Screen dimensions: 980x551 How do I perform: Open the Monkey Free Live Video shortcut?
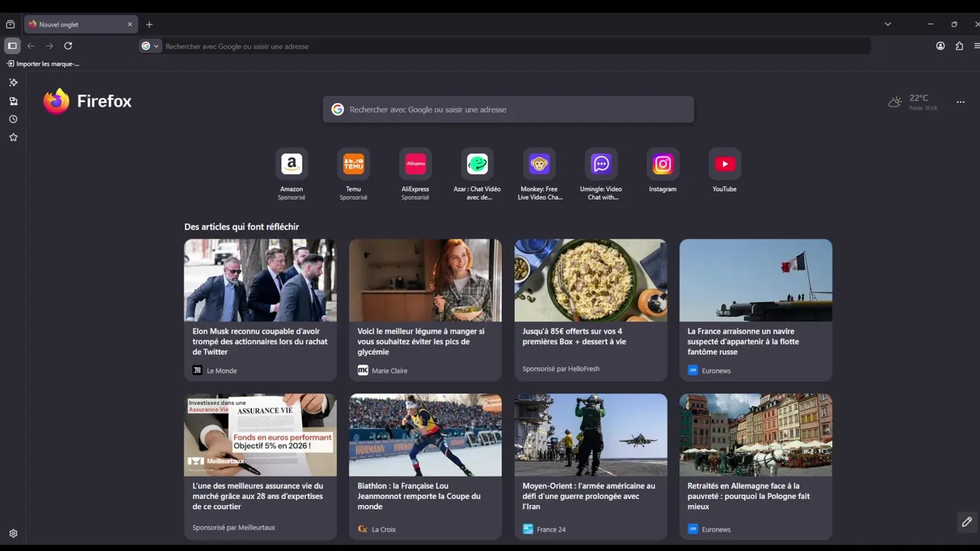539,174
